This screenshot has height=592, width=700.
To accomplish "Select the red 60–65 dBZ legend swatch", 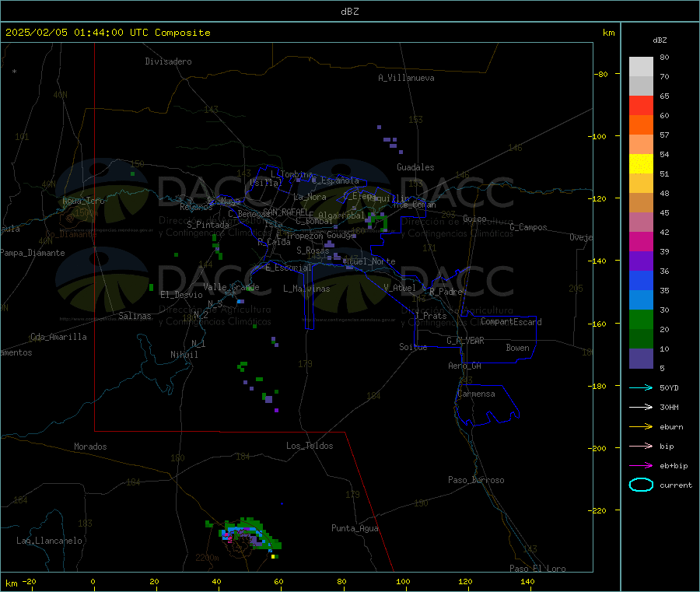I will click(641, 105).
